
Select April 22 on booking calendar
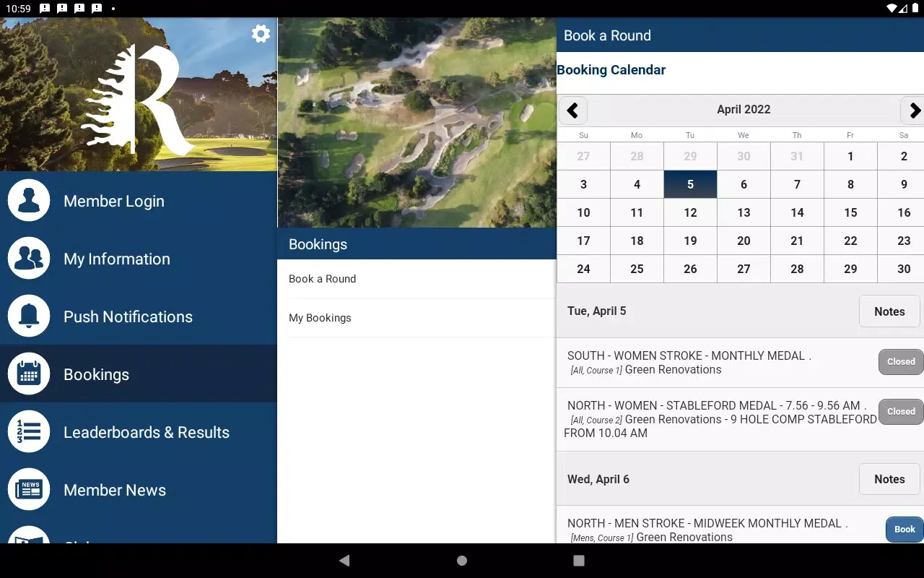click(x=850, y=241)
